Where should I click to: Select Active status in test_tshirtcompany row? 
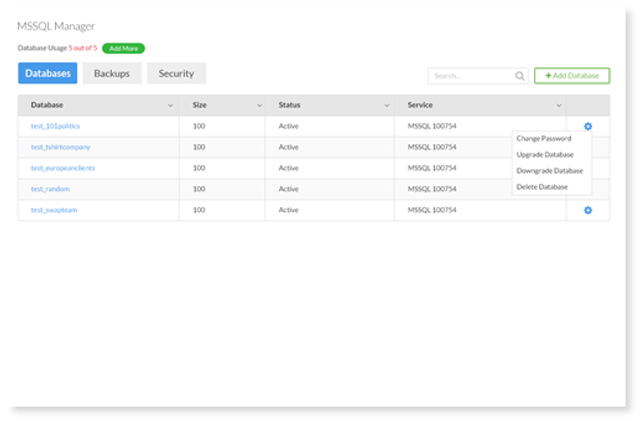click(289, 147)
